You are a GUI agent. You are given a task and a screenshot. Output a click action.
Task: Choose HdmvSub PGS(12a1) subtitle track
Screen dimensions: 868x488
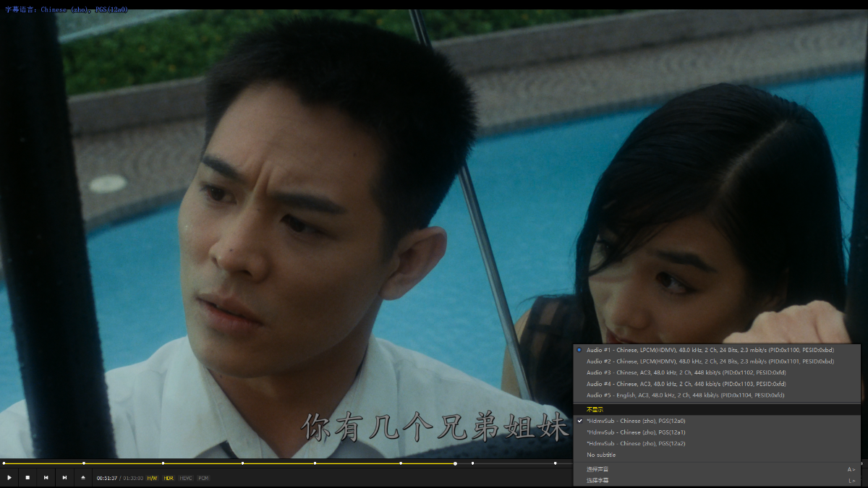pyautogui.click(x=636, y=432)
